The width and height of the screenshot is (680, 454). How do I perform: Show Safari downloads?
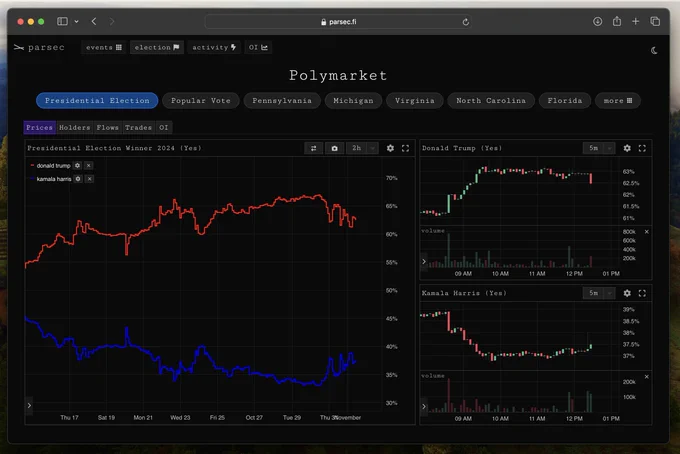598,21
